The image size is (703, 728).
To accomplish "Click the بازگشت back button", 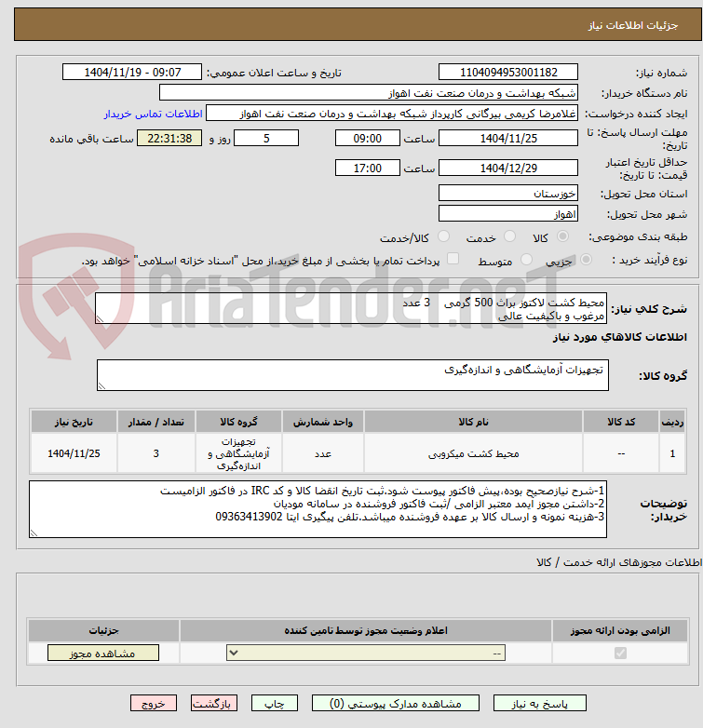I will pyautogui.click(x=214, y=704).
